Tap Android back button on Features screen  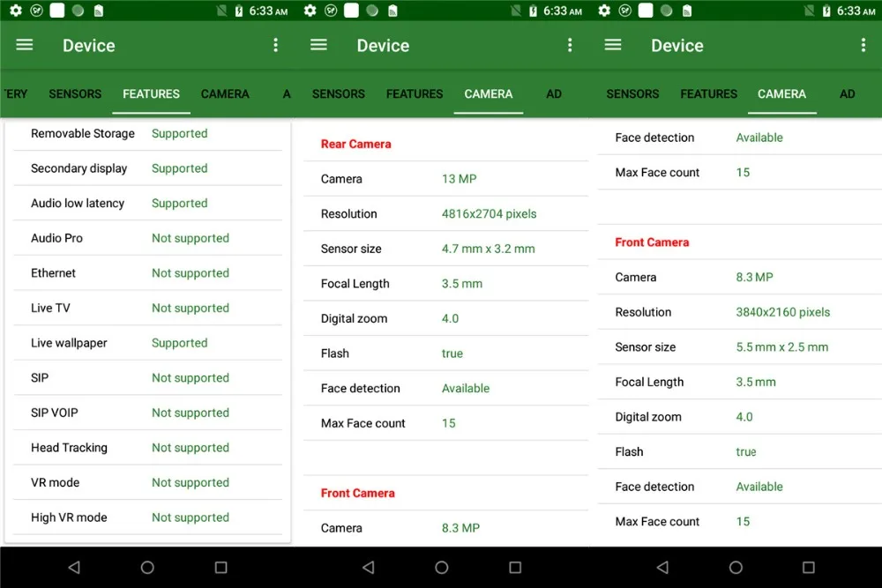(74, 567)
